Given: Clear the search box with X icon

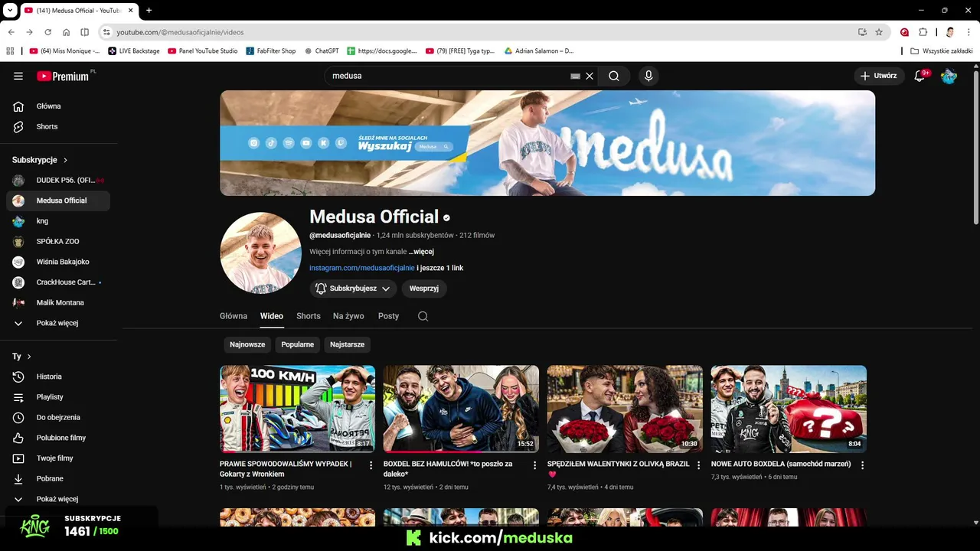Looking at the screenshot, I should click(590, 76).
